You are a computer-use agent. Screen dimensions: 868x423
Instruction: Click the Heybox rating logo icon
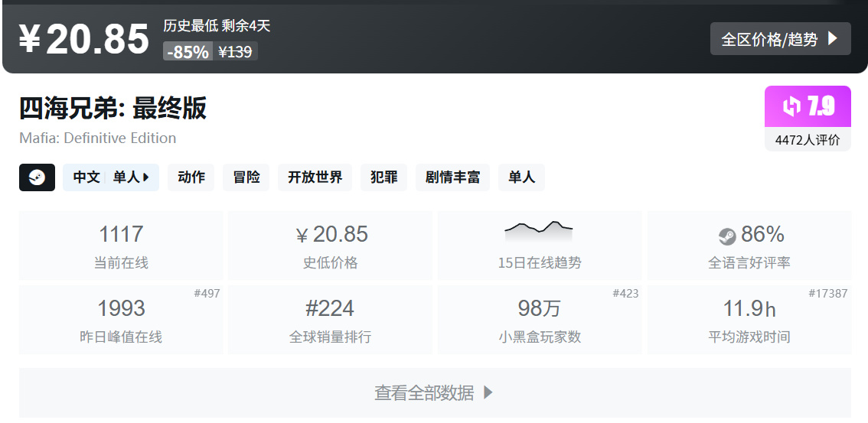[x=791, y=106]
